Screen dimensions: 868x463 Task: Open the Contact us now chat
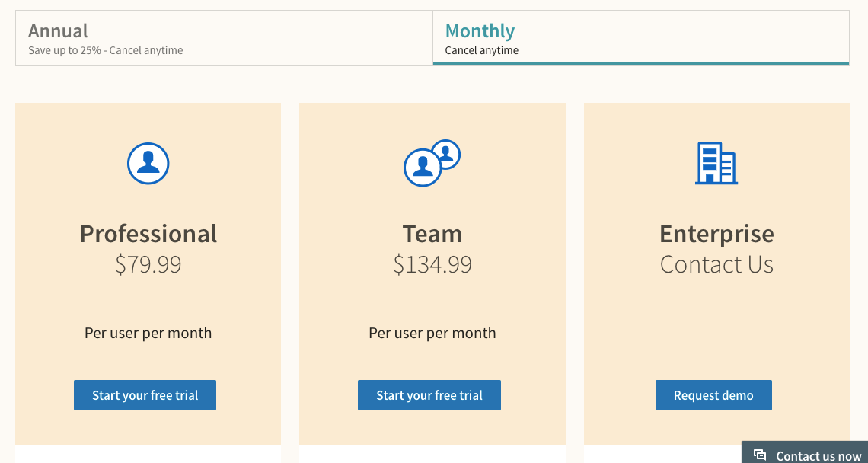[819, 456]
